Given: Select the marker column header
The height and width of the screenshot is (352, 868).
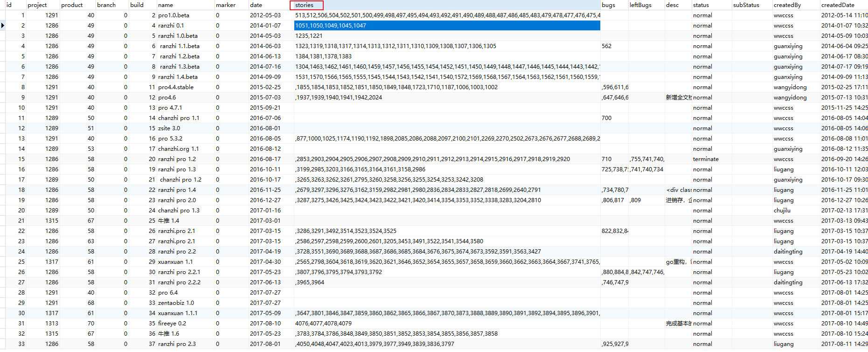Looking at the screenshot, I should [x=226, y=5].
